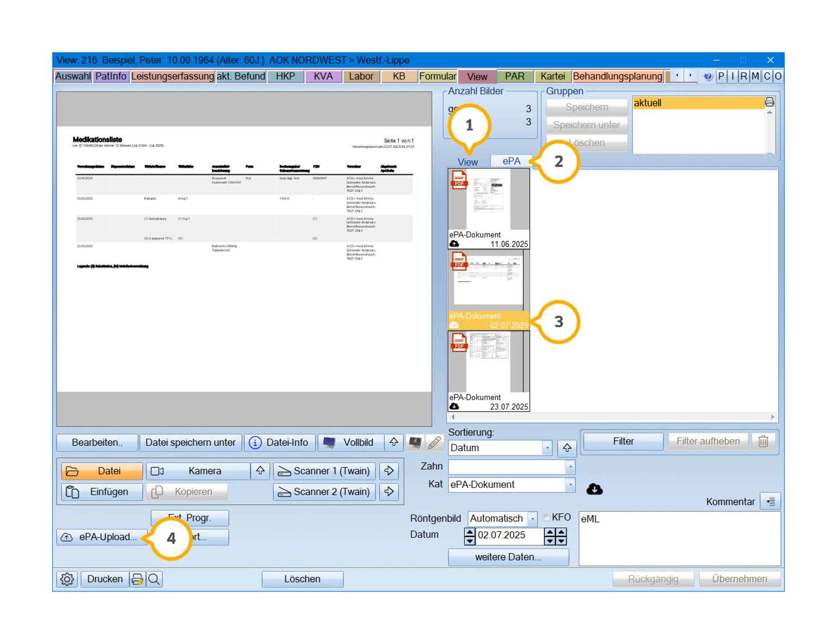Click the Kommentar text block insert icon

pos(771,501)
